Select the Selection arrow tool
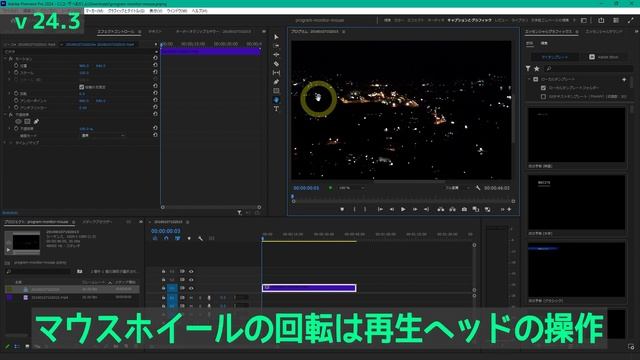The image size is (640, 360). 276,37
